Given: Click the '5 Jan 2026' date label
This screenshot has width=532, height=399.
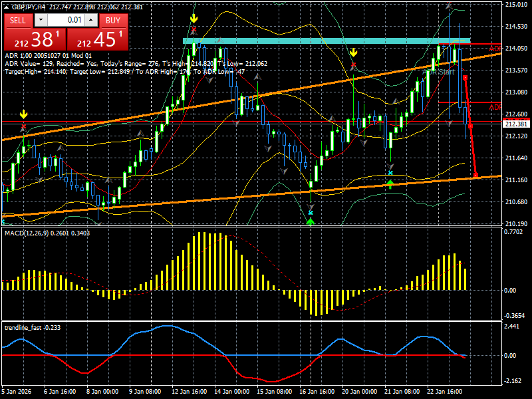Looking at the screenshot, I should 17,391.
